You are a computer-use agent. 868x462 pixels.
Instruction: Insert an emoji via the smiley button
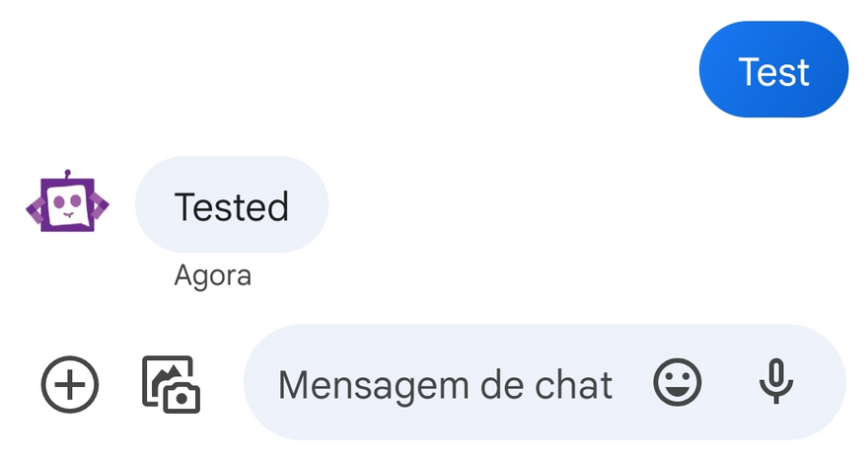678,382
